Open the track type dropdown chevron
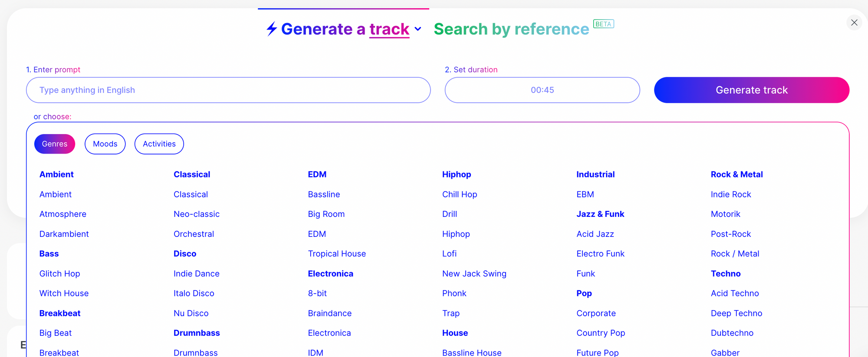Image resolution: width=868 pixels, height=357 pixels. click(418, 29)
